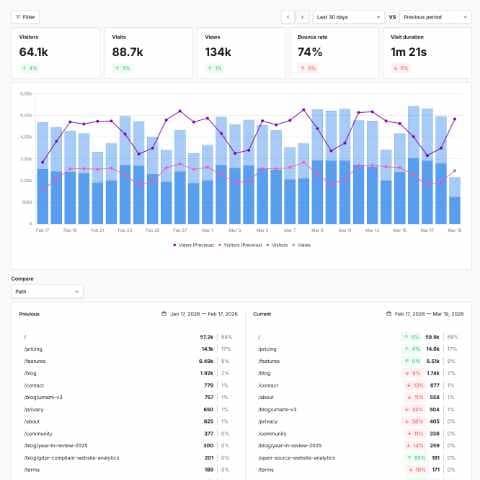480x480 pixels.
Task: Open /blog path in Current list
Action: tap(264, 373)
